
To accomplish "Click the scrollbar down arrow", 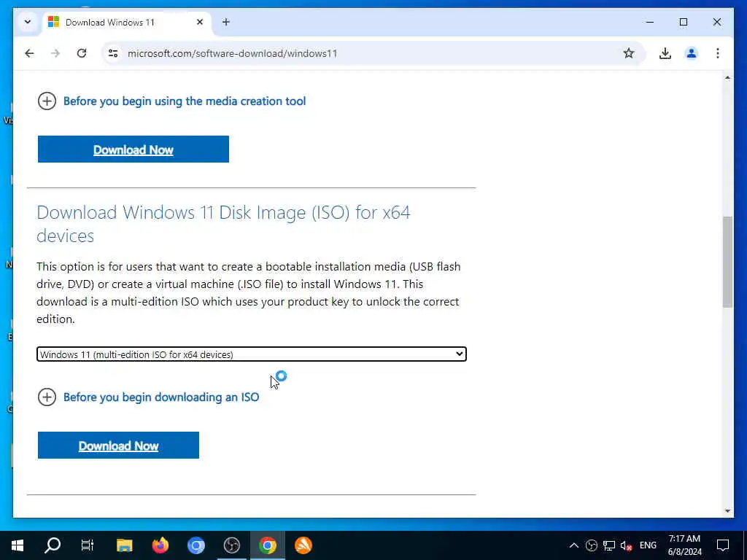I will pos(727,511).
